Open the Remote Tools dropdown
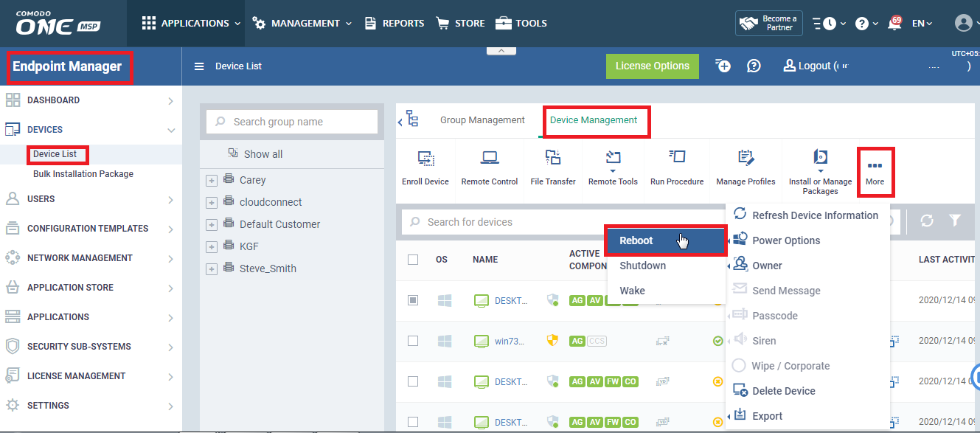Viewport: 980px width, 433px height. coord(613,167)
